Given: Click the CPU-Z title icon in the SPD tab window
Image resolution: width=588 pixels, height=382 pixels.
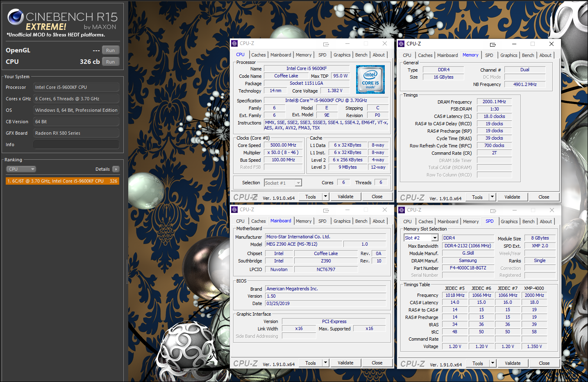Looking at the screenshot, I should click(402, 210).
